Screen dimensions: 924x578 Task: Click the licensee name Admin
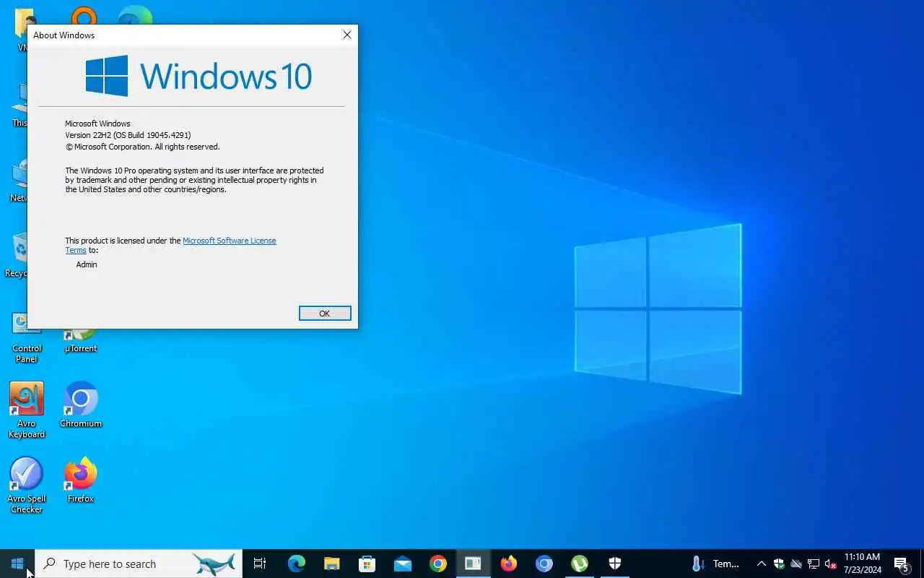pyautogui.click(x=87, y=264)
